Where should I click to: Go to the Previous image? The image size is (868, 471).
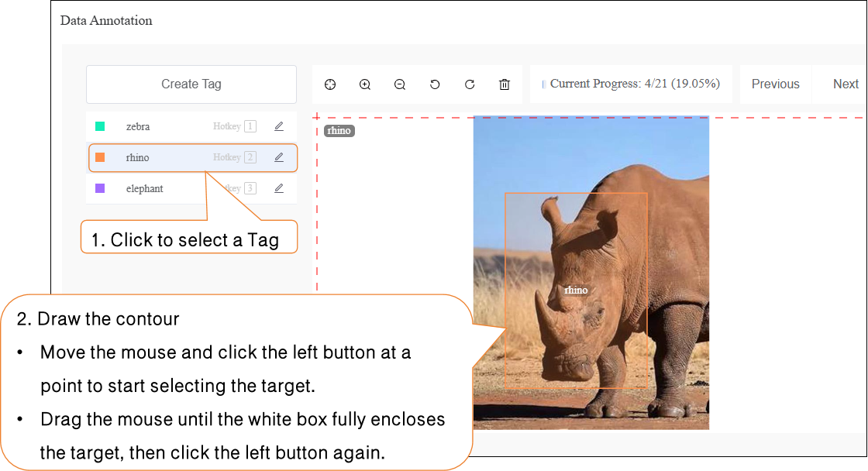(x=775, y=84)
